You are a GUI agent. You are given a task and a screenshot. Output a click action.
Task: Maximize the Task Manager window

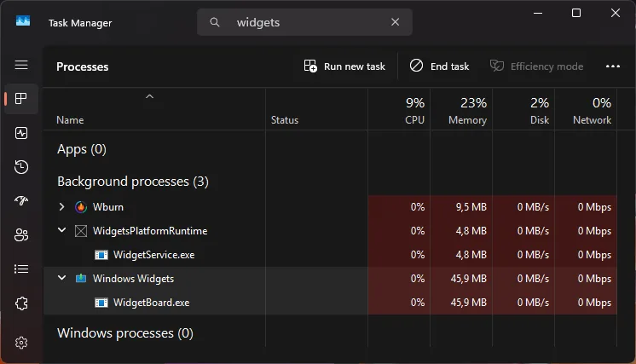576,13
